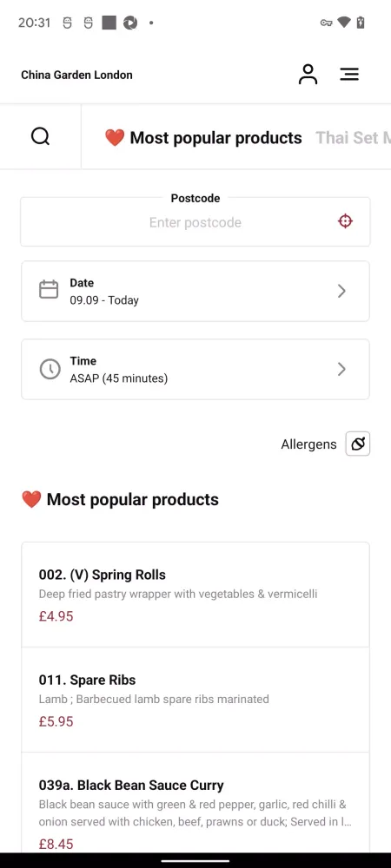This screenshot has height=868, width=391.
Task: Select the 002. (V) Spring Rolls item
Action: [195, 595]
